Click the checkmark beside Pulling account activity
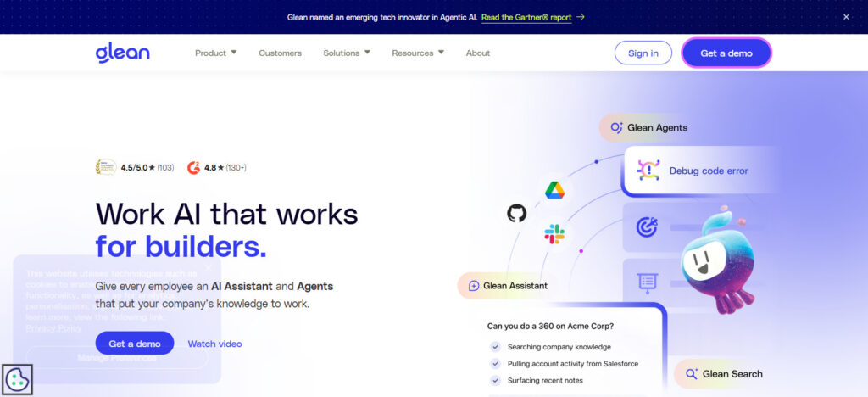The image size is (868, 397). tap(495, 364)
